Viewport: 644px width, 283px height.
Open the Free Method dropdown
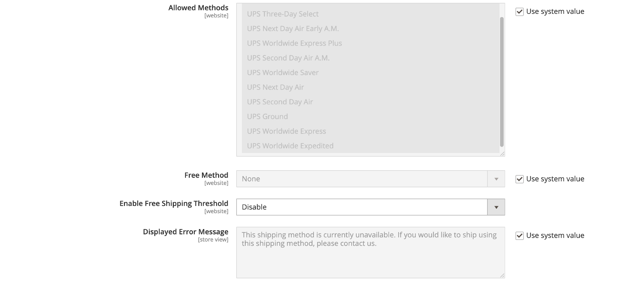point(371,179)
